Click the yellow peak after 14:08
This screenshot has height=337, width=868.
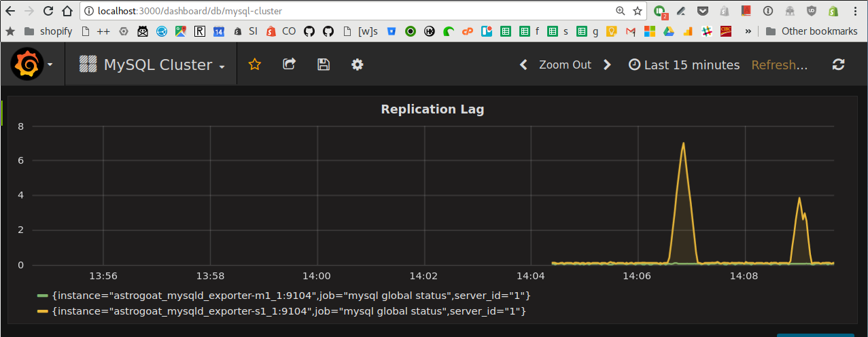click(x=799, y=198)
